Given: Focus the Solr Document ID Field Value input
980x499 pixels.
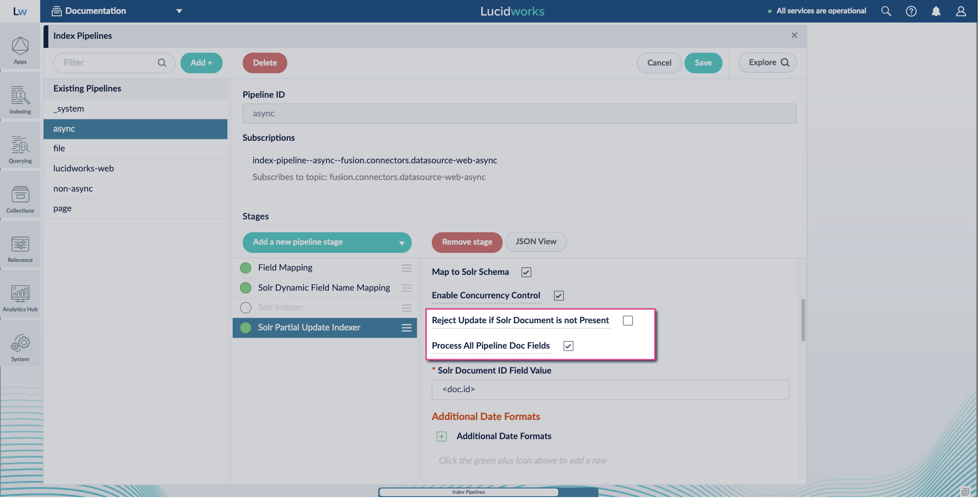Looking at the screenshot, I should pyautogui.click(x=610, y=390).
